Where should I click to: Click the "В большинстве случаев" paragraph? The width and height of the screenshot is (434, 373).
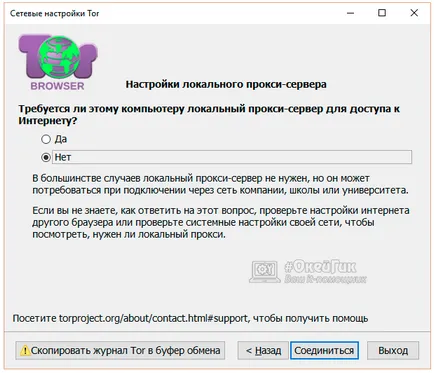click(220, 184)
